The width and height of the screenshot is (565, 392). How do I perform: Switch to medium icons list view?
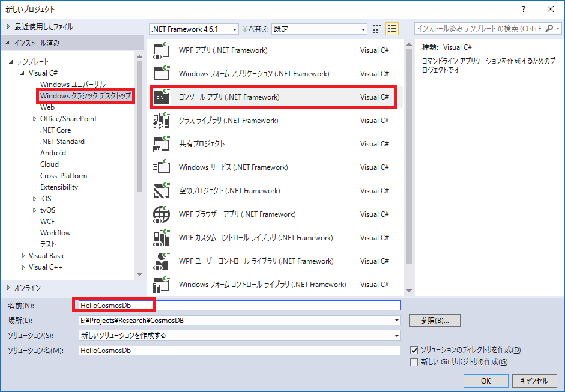392,29
